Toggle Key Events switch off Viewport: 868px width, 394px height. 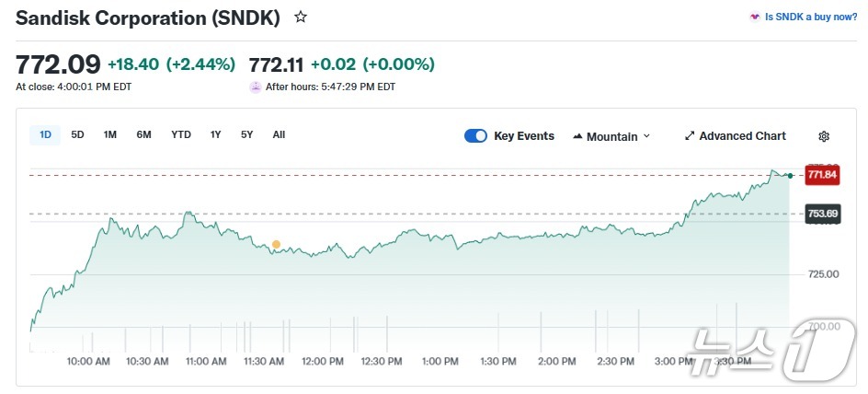point(475,136)
